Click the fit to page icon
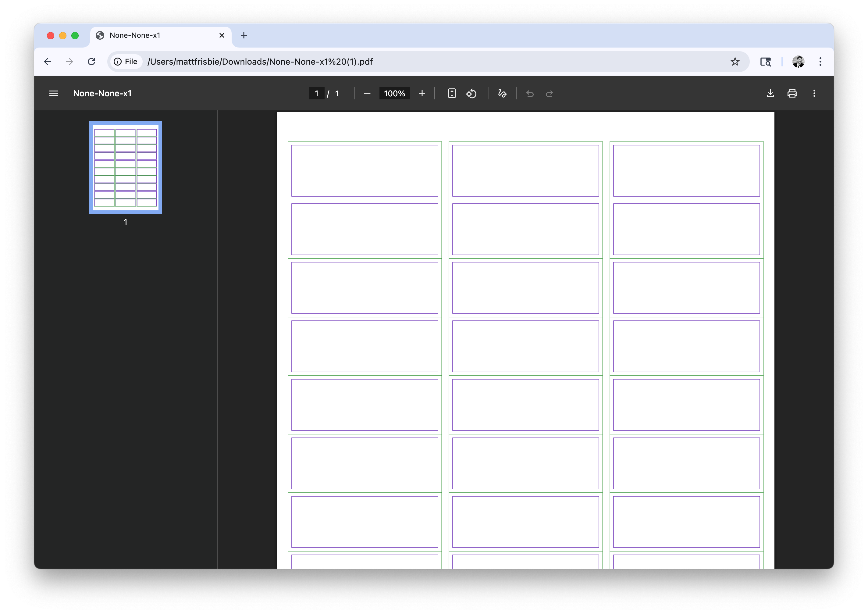The width and height of the screenshot is (868, 614). coord(452,93)
